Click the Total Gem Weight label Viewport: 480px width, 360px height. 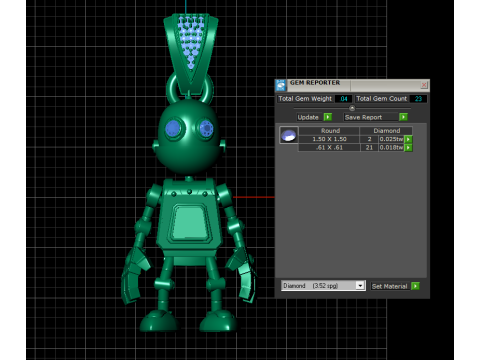[305, 99]
